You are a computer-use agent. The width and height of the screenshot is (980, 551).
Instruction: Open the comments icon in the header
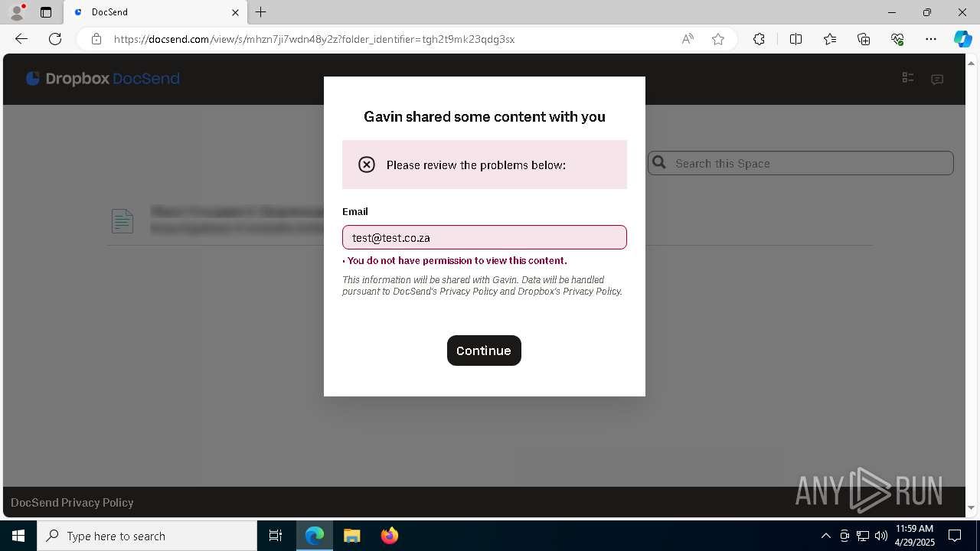(937, 79)
